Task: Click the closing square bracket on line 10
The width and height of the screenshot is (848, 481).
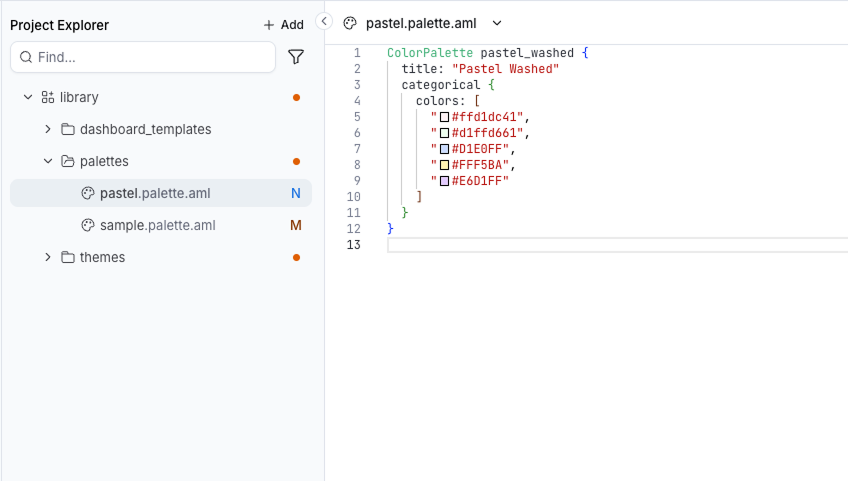Action: click(419, 197)
